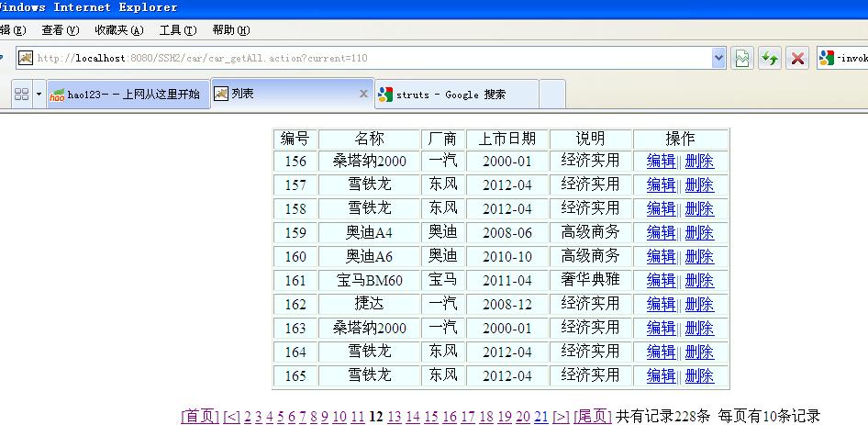
Task: Expand the tab list dropdown arrow
Action: click(39, 95)
